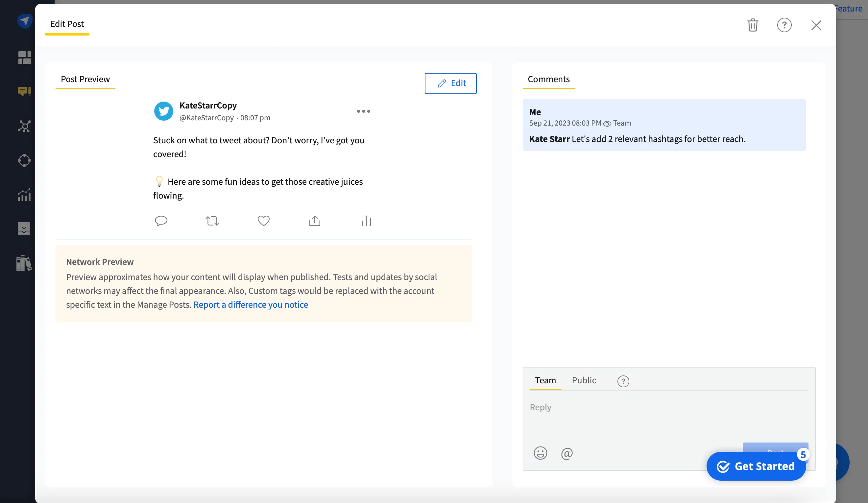
Task: Click the trash delete post icon
Action: coord(753,25)
